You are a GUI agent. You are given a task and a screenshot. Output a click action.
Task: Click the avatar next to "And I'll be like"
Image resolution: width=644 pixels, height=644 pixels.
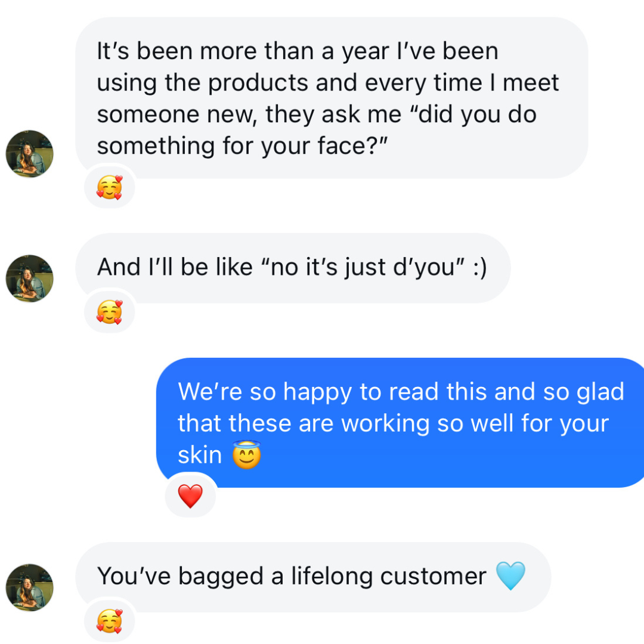pos(29,278)
